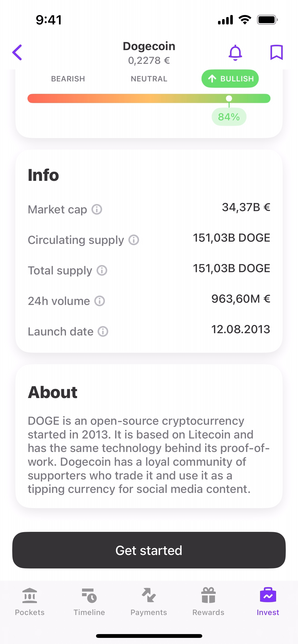
Task: Bookmark Dogecoin with the bookmark icon
Action: (x=276, y=52)
